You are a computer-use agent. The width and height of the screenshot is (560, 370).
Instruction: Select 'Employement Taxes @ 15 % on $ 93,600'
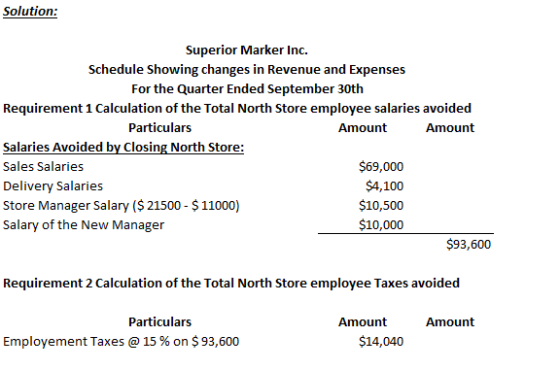pyautogui.click(x=121, y=342)
